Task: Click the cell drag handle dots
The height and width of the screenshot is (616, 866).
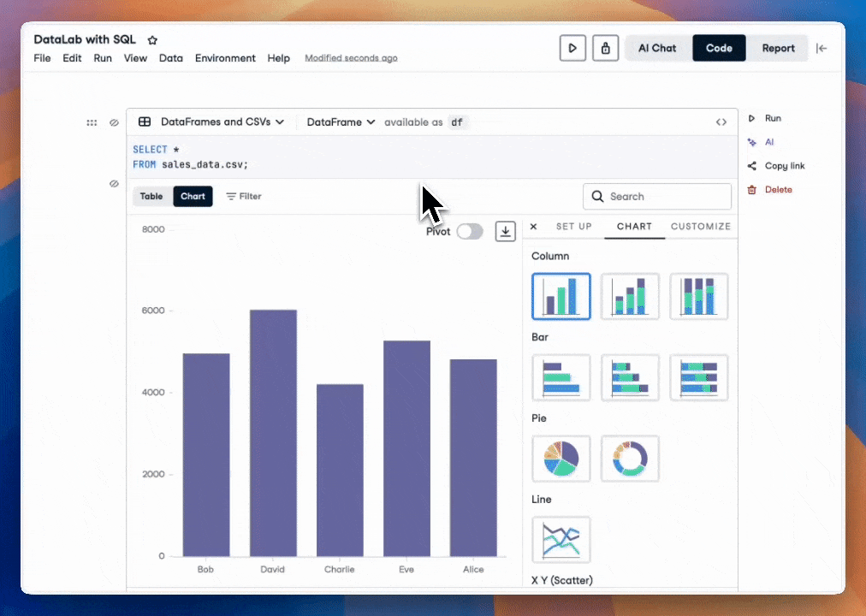Action: (x=92, y=122)
